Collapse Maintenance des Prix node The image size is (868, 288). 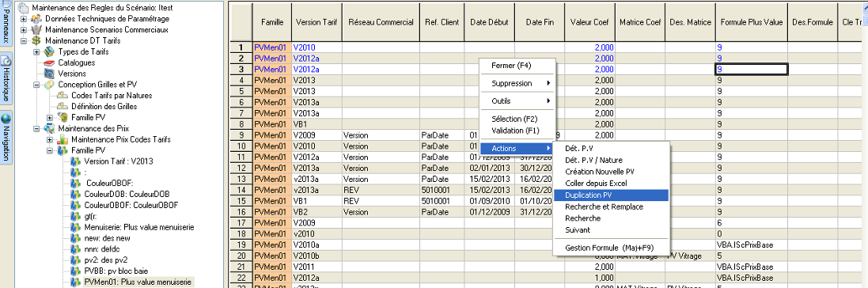(36, 128)
